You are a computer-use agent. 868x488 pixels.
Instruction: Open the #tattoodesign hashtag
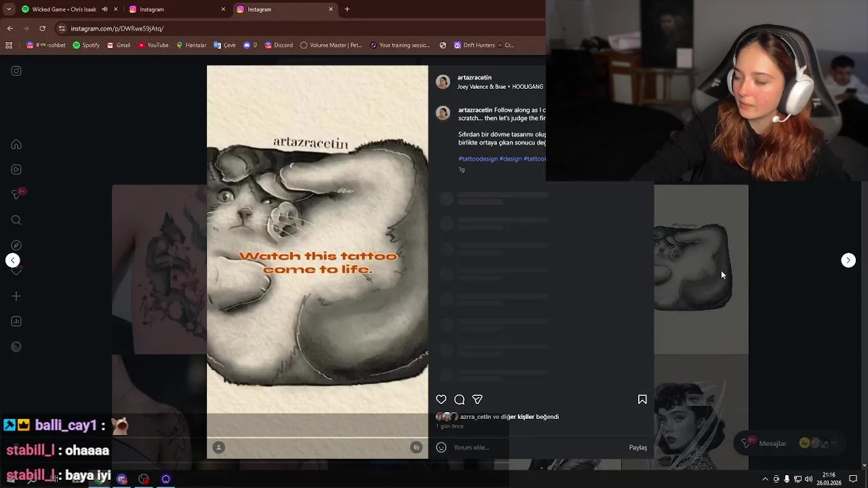coord(478,159)
